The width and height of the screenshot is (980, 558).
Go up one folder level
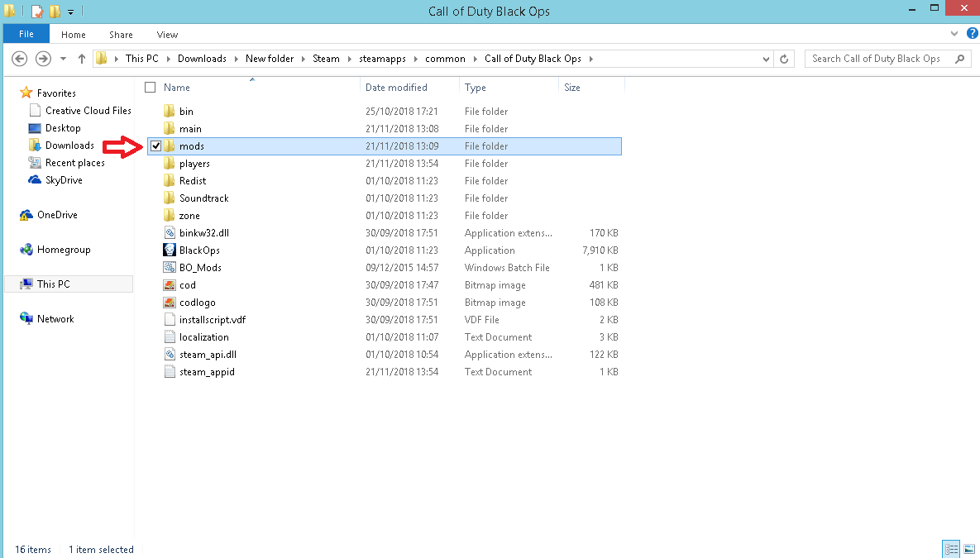tap(81, 59)
